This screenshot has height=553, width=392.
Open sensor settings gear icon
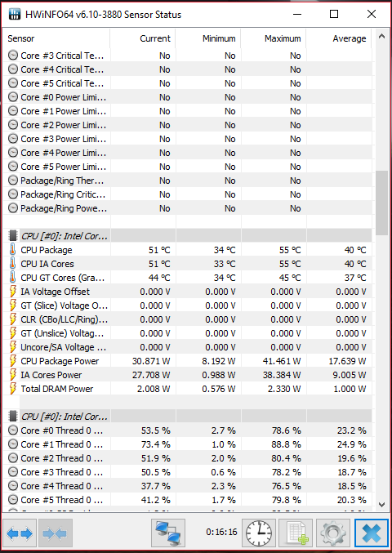pos(332,533)
